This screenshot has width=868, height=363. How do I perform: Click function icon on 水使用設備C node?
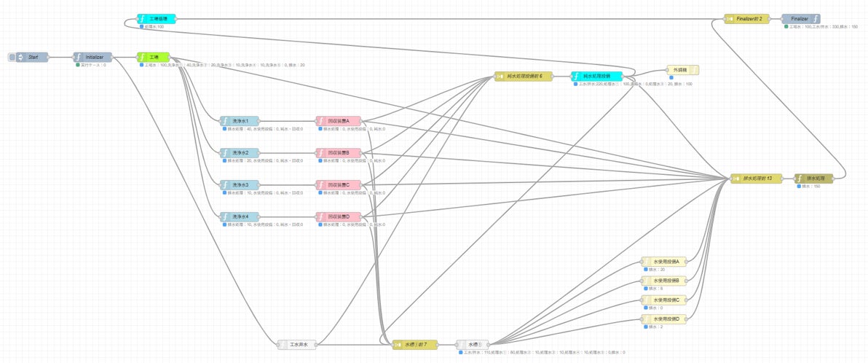click(646, 300)
